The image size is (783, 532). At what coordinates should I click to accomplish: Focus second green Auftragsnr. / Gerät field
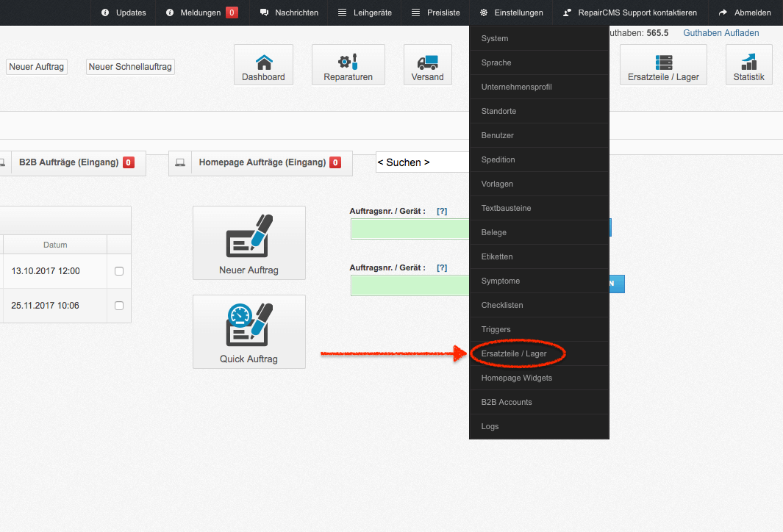[x=410, y=286]
